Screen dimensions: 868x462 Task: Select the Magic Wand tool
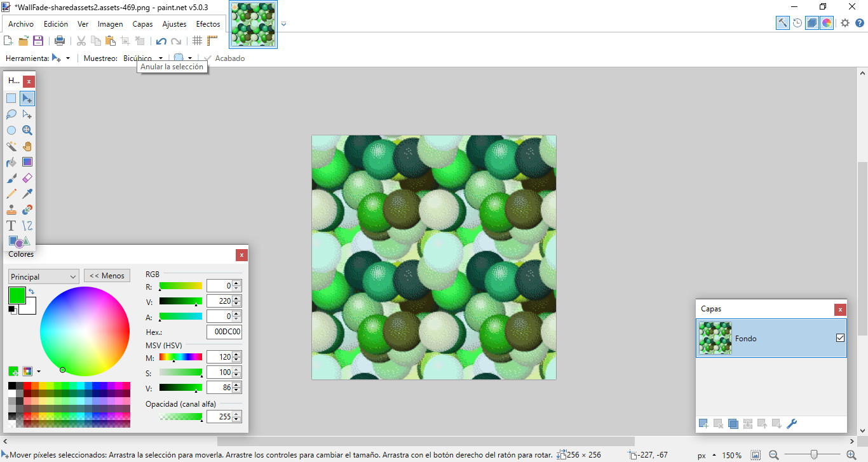(11, 146)
